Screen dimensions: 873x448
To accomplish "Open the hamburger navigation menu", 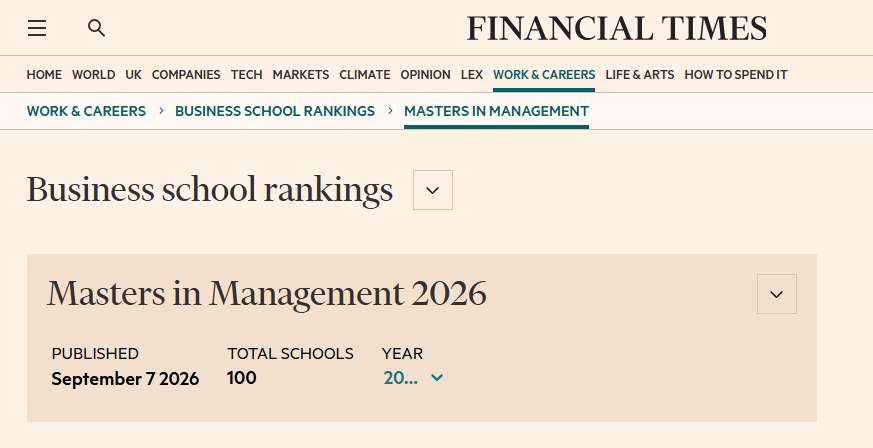I will tap(37, 28).
